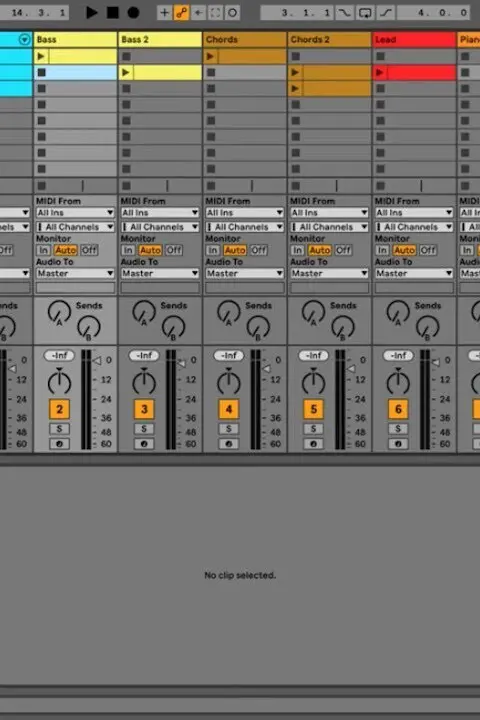This screenshot has height=720, width=480.
Task: Open the Lead Audio To Master dropdown
Action: tap(414, 273)
